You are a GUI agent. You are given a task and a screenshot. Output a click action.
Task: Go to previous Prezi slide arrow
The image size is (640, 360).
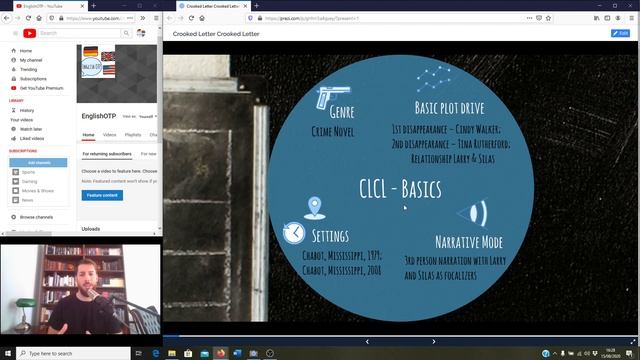click(x=367, y=342)
